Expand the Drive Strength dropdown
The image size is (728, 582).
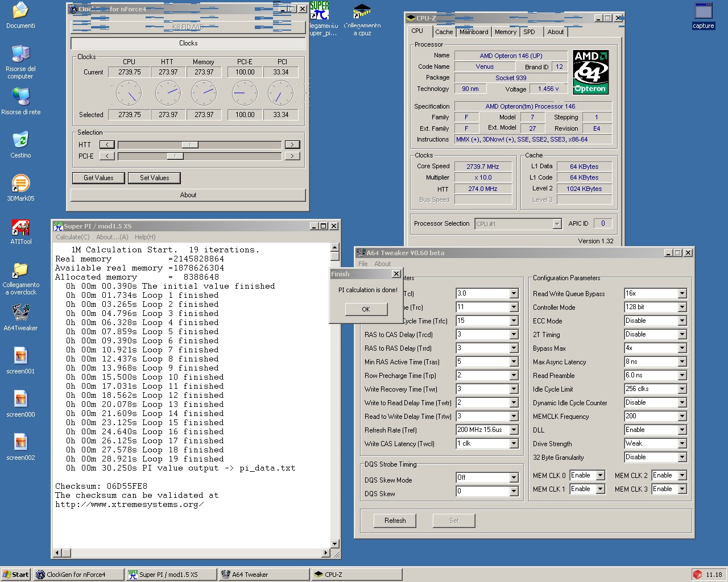(x=682, y=443)
